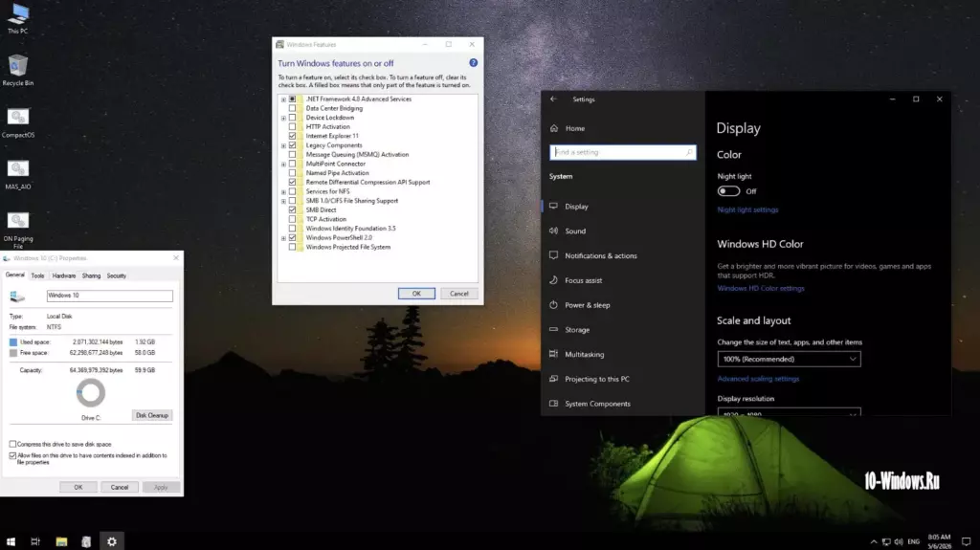Click the drive name field Windows 10
Image resolution: width=980 pixels, height=550 pixels.
109,295
